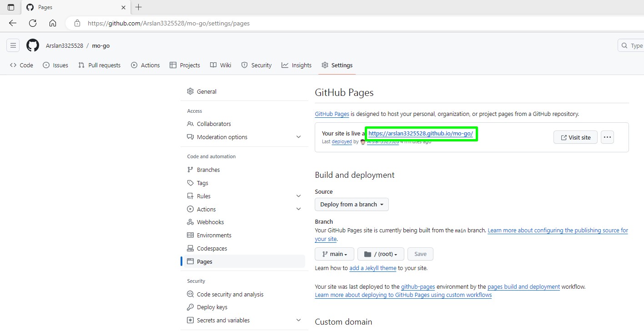644x331 pixels.
Task: Expand the sidebar Actions chevron
Action: click(x=298, y=209)
